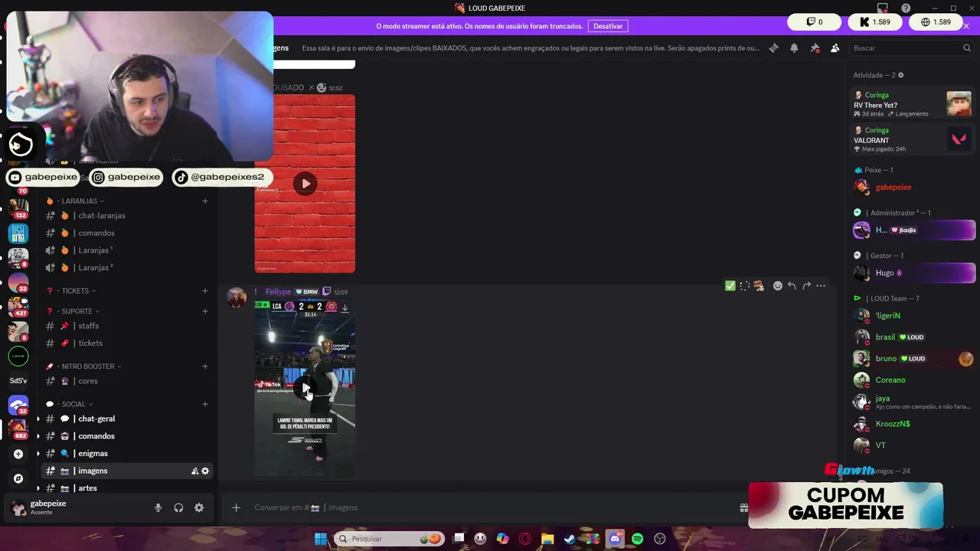Open the chat-geral channel
Viewport: 980px width, 551px height.
tap(127, 419)
